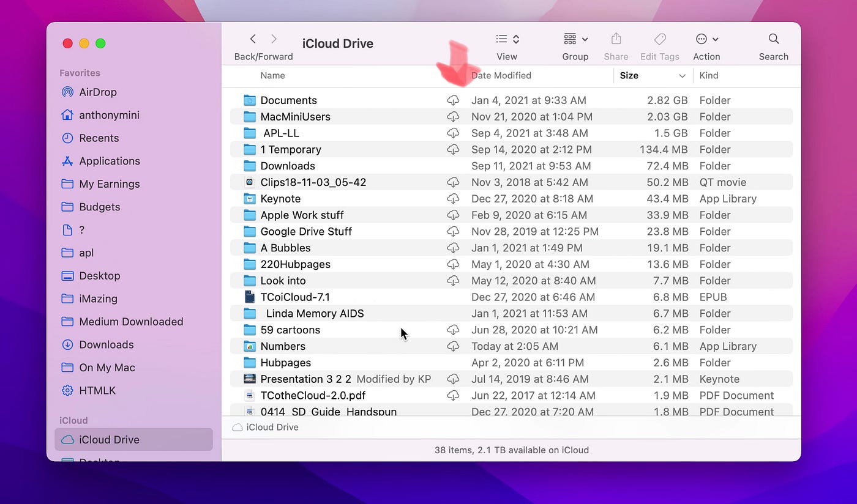
Task: Select the Downloads folder in file list
Action: click(x=511, y=166)
